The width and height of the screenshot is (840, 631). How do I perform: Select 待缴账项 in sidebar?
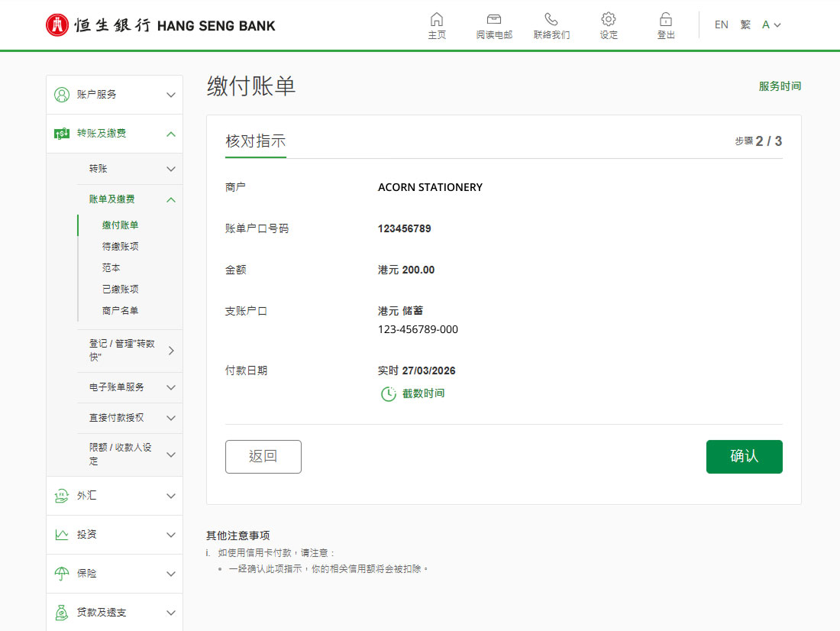coord(121,247)
